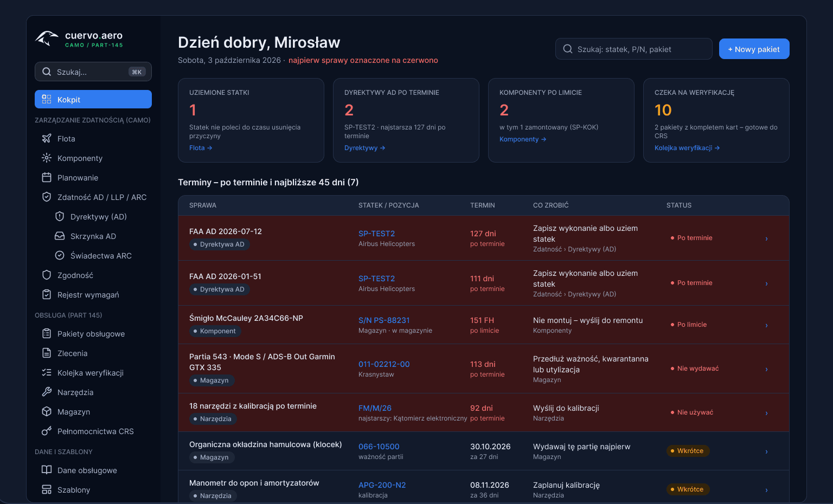Expand the 18 narzędzi row chevron
Image resolution: width=833 pixels, height=504 pixels.
(x=766, y=413)
